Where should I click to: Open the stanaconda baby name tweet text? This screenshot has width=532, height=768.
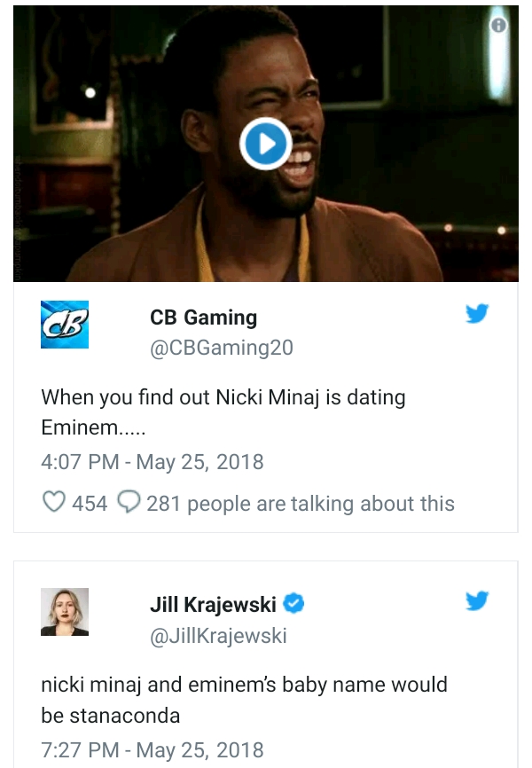point(244,700)
